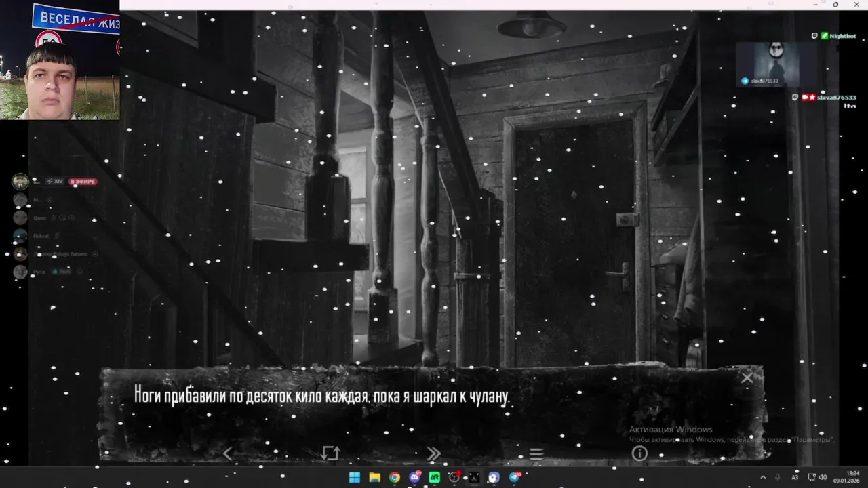Select the Rukrat voice user
Screen dimensions: 868x488
click(x=43, y=236)
